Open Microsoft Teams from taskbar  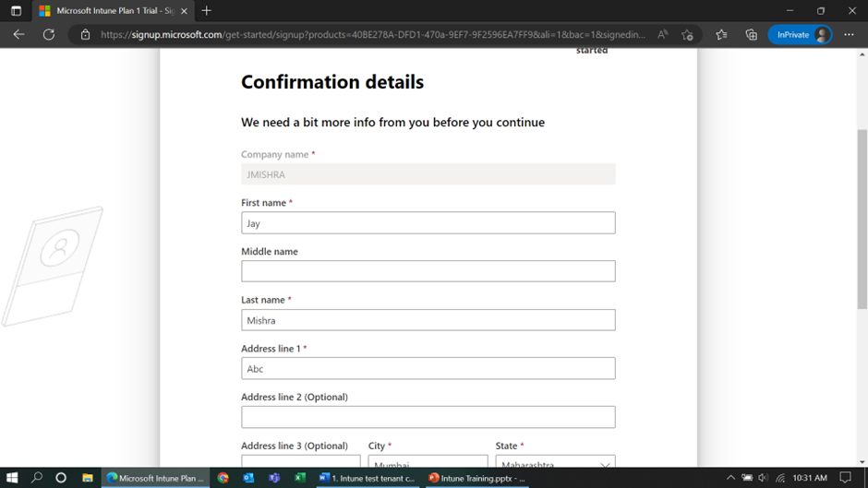tap(274, 478)
